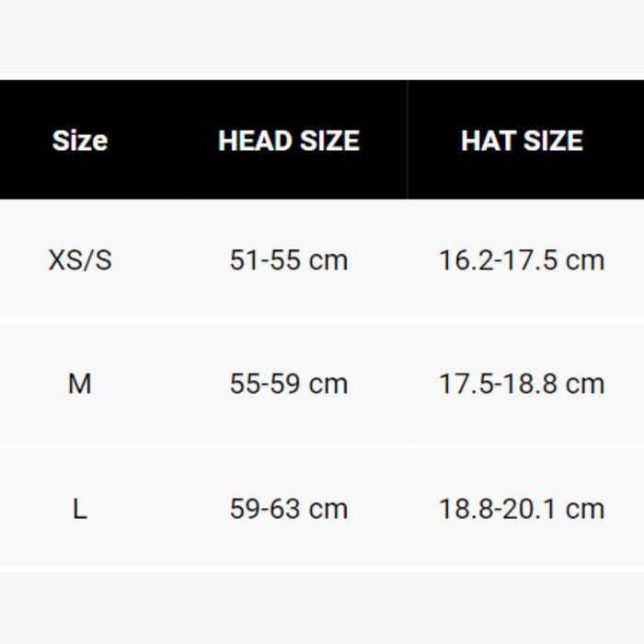Click the 16.2-17.5 cm hat size value
The width and height of the screenshot is (644, 644).
click(522, 260)
